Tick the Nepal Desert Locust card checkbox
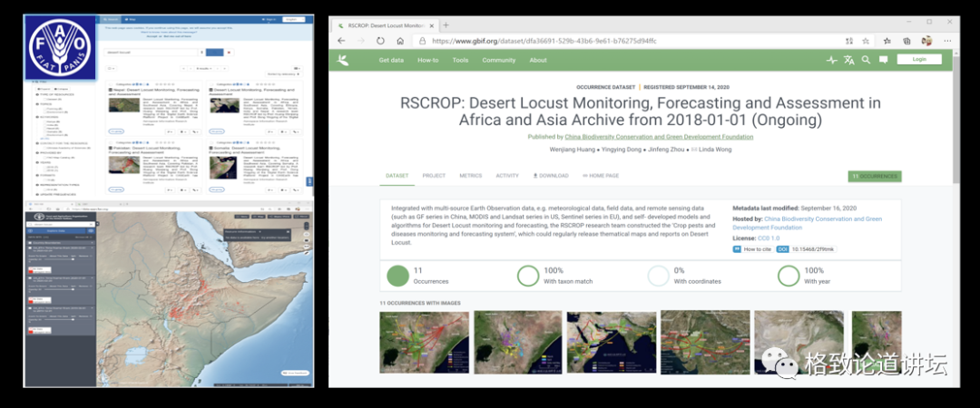 point(111,83)
